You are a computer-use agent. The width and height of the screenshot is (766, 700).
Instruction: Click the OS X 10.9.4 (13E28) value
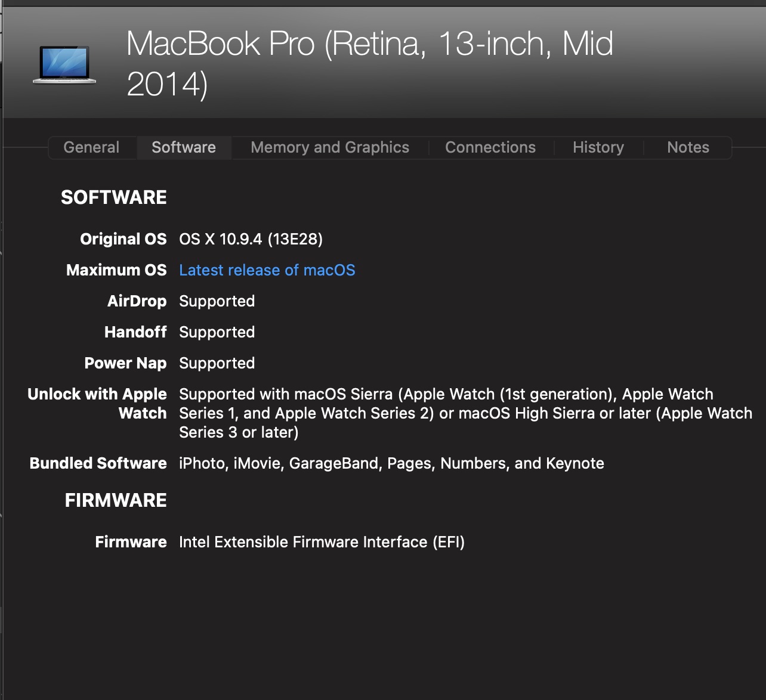pos(251,239)
